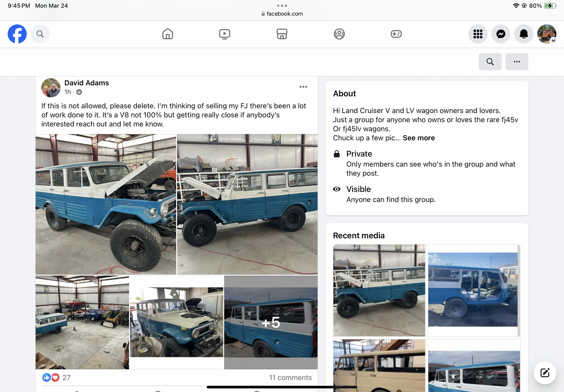Open the nine-dot apps menu grid
This screenshot has width=564, height=392.
478,34
